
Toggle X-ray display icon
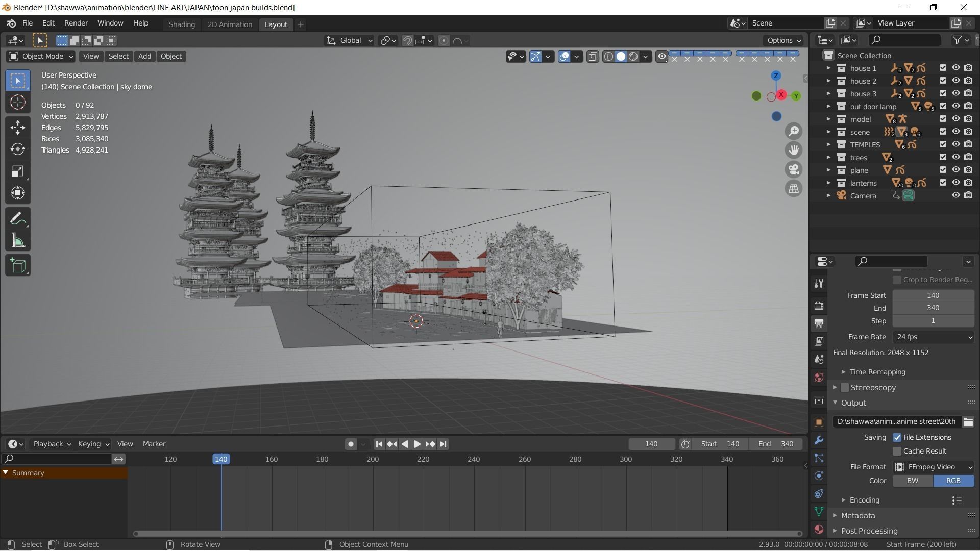593,57
